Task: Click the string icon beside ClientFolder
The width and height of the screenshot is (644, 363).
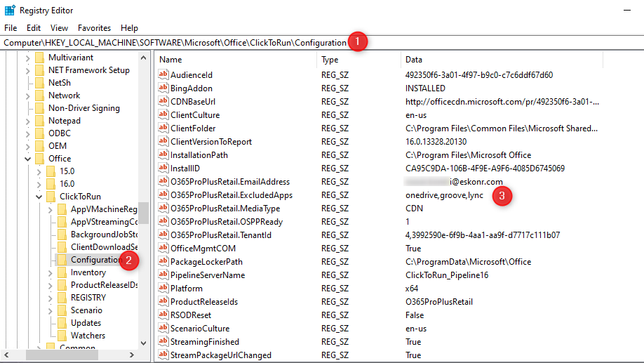Action: click(163, 128)
